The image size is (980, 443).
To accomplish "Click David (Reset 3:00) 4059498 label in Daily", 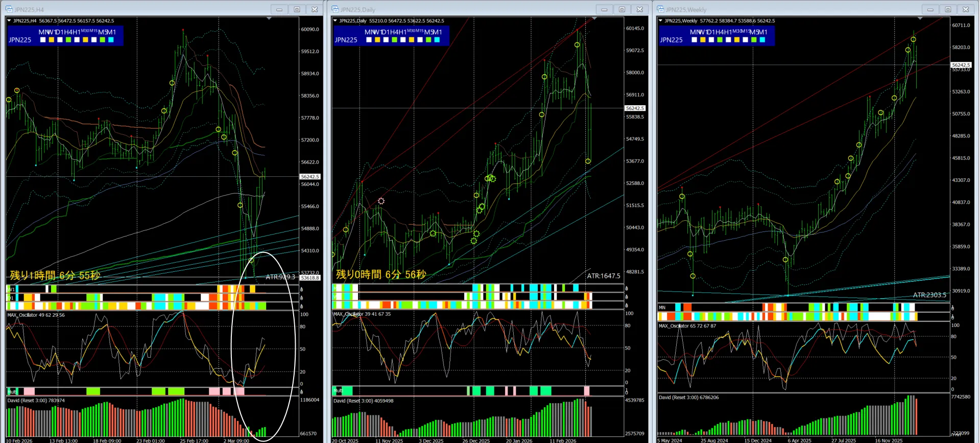I will (x=363, y=401).
